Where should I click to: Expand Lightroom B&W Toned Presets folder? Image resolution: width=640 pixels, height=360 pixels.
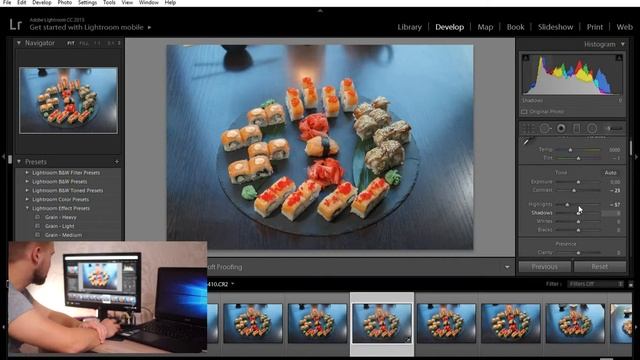pyautogui.click(x=27, y=191)
